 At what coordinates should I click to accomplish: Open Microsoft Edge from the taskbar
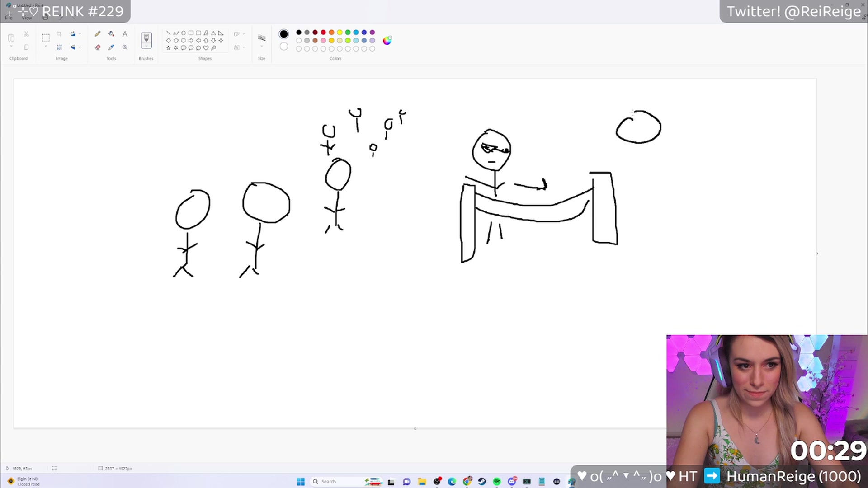(452, 482)
